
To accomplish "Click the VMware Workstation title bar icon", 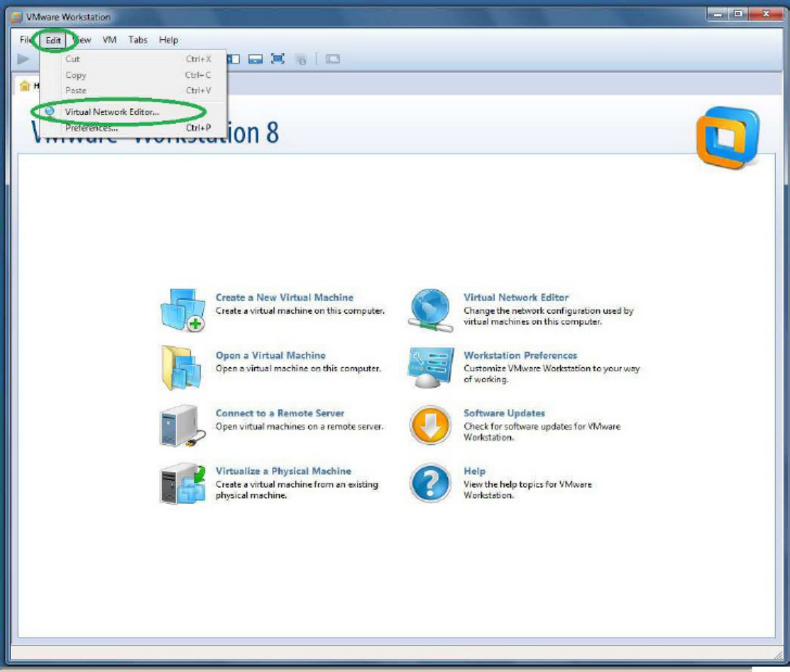I will 17,17.
